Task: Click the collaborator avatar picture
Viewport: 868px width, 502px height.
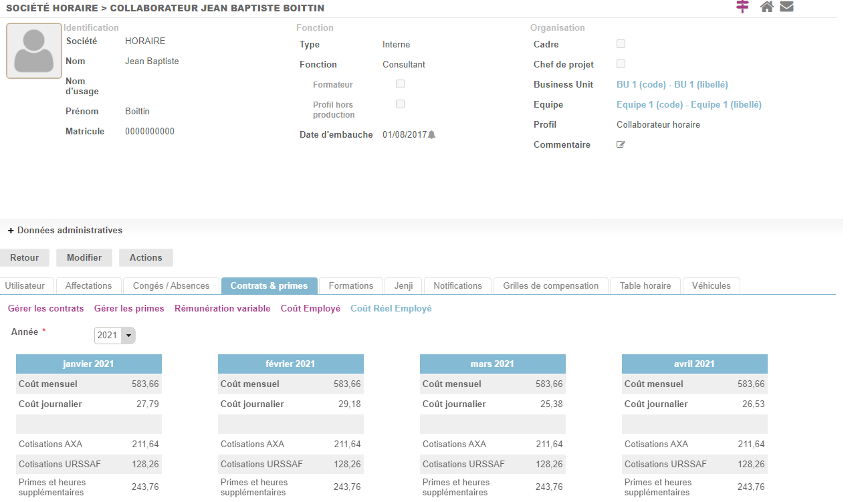Action: point(34,51)
